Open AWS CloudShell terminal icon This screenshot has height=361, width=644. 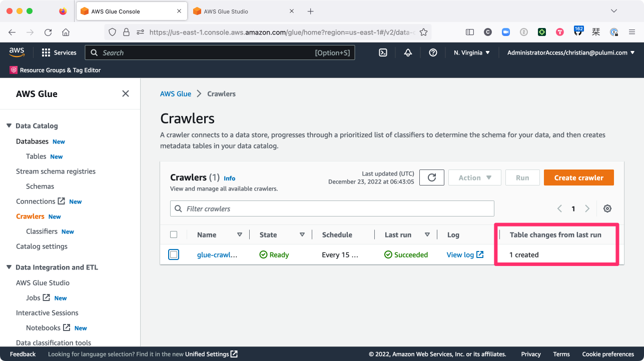[383, 52]
